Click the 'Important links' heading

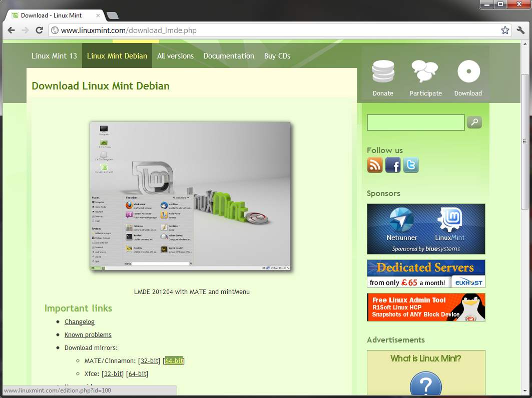point(78,308)
